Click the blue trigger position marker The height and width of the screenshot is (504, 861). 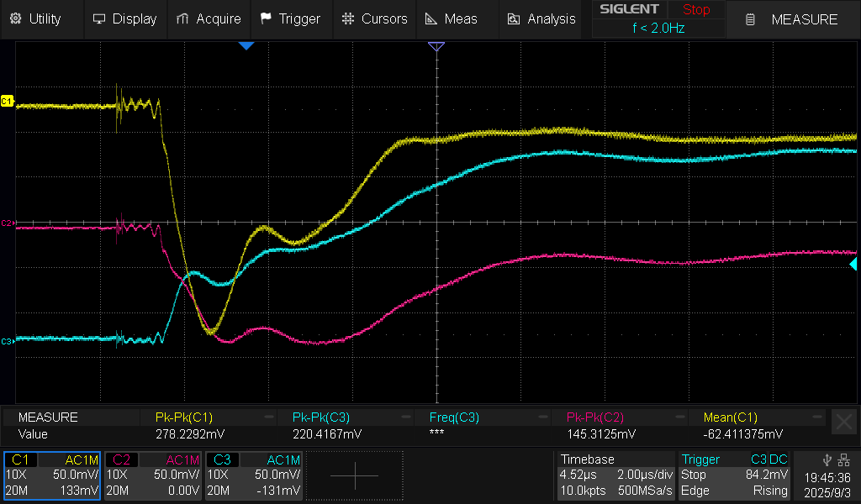(x=246, y=46)
